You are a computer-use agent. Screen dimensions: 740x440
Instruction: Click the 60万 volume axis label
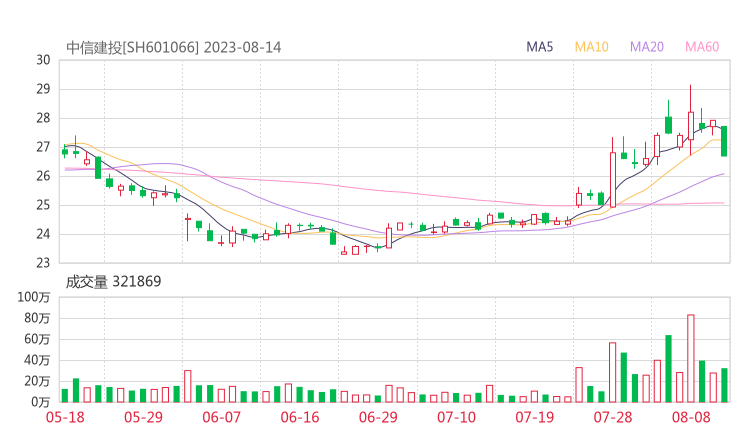(x=37, y=339)
